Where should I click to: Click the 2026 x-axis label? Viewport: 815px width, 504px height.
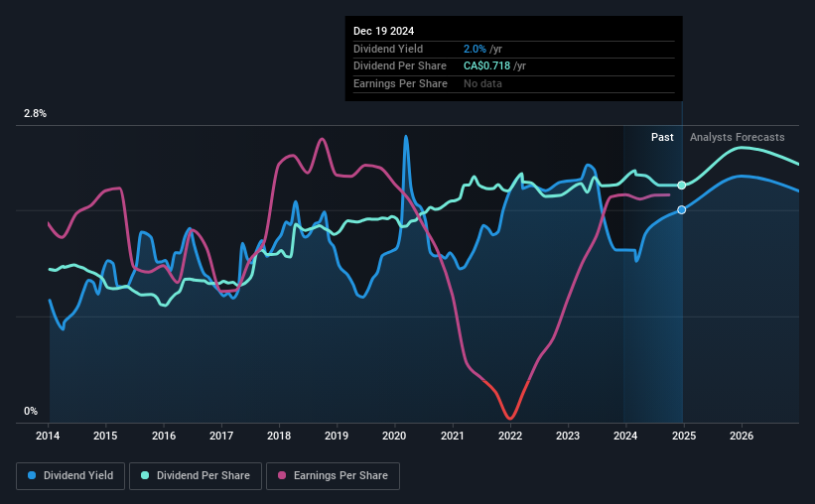tap(742, 436)
